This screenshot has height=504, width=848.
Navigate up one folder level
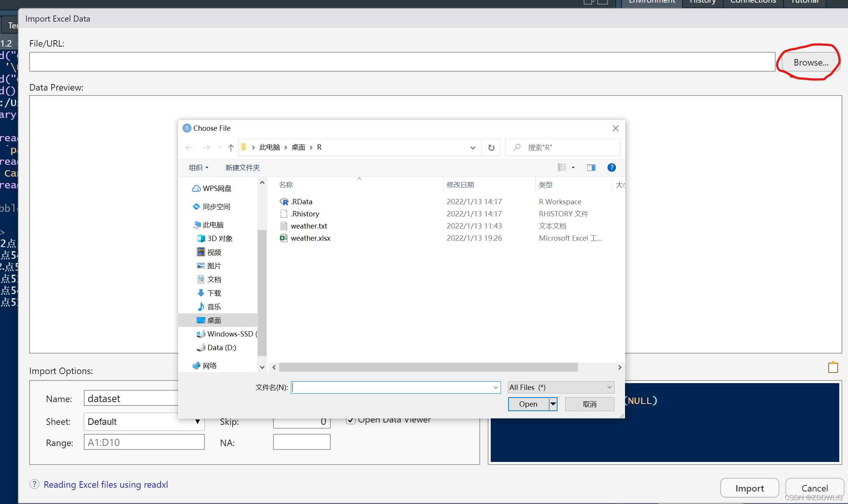click(231, 147)
